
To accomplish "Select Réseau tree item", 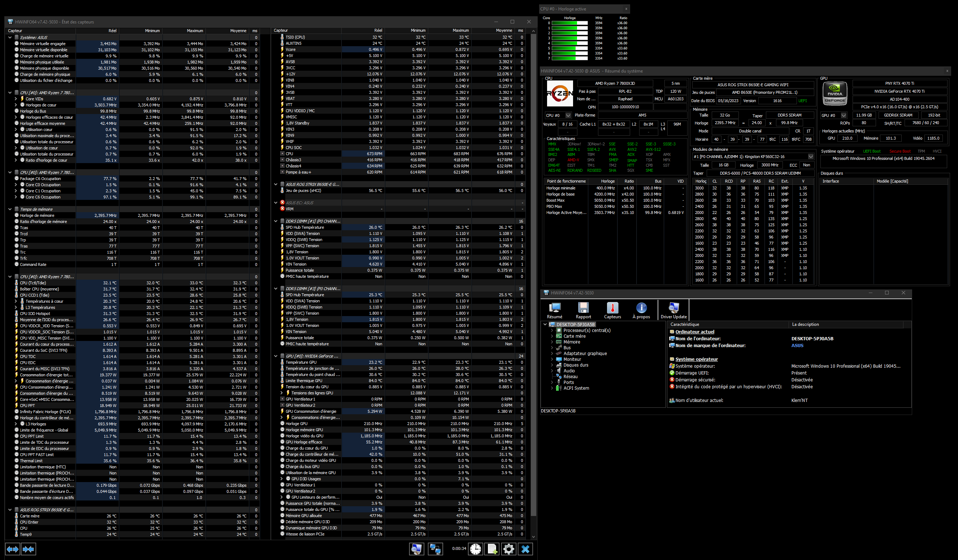I will point(570,376).
